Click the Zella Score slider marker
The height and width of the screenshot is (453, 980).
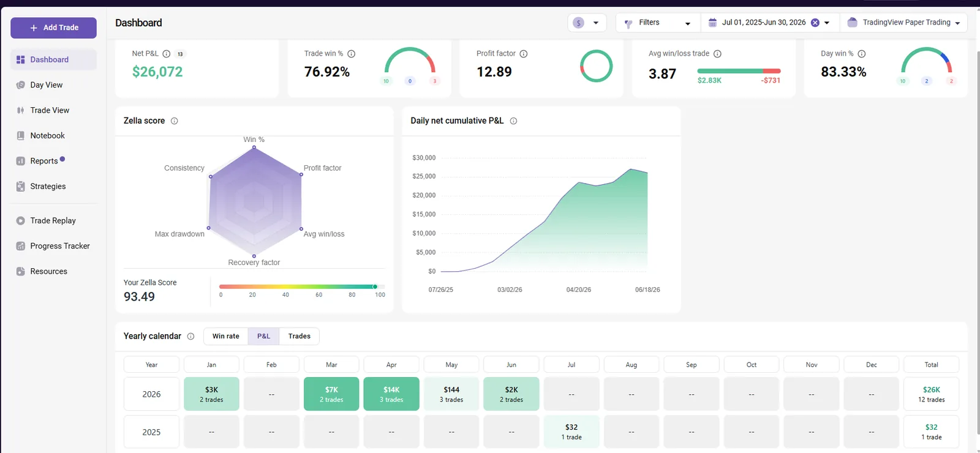pos(375,286)
